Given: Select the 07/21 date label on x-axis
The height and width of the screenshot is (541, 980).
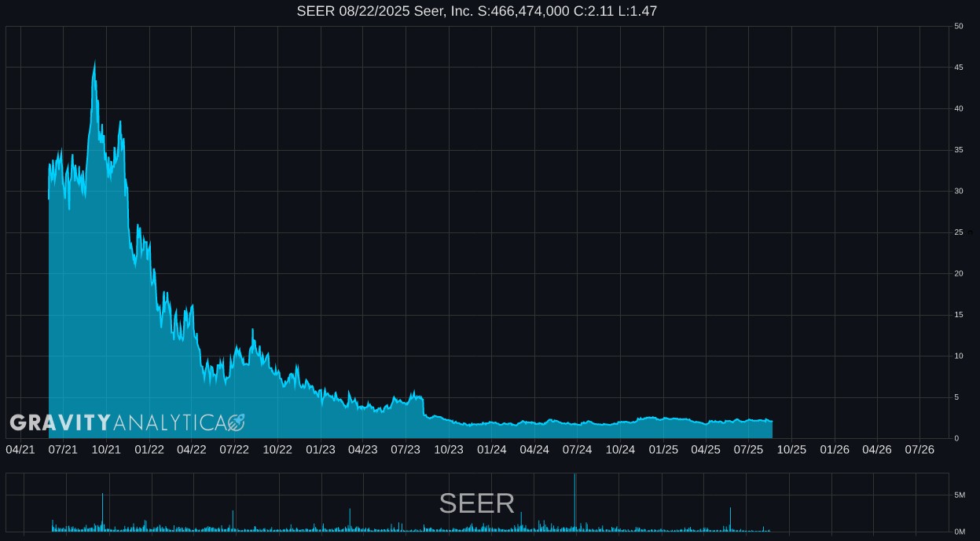Looking at the screenshot, I should pyautogui.click(x=63, y=449).
